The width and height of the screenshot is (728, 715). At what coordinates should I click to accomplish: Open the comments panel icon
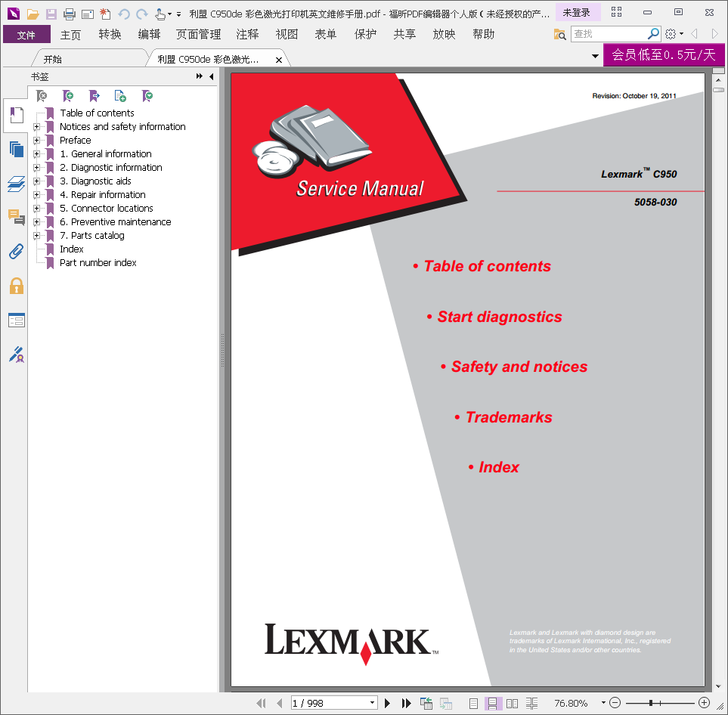[x=17, y=217]
